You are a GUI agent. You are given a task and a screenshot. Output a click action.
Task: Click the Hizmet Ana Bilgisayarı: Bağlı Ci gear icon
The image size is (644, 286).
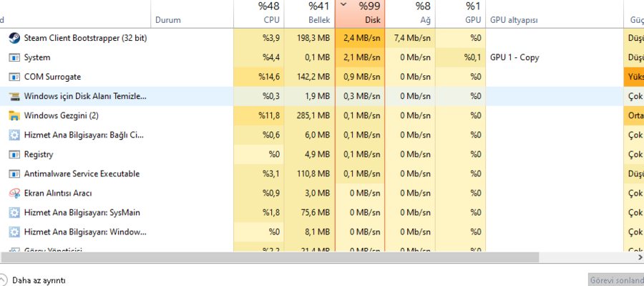14,135
